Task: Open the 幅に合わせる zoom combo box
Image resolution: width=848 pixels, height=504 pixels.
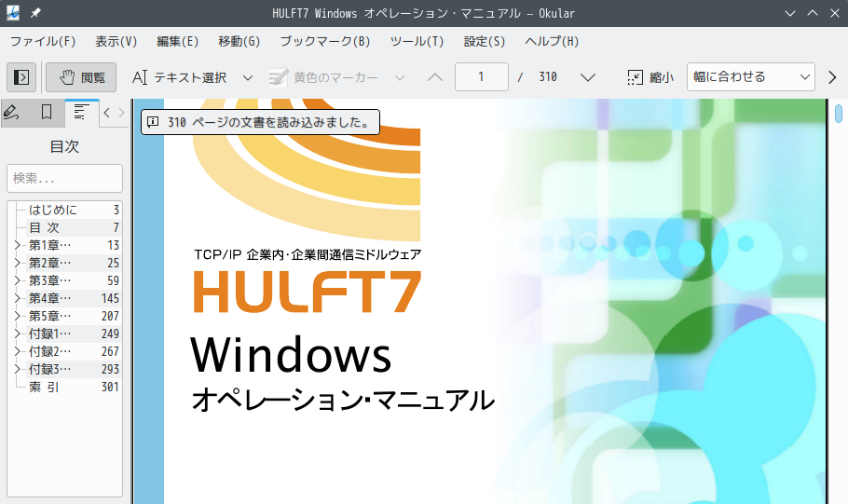Action: point(751,76)
